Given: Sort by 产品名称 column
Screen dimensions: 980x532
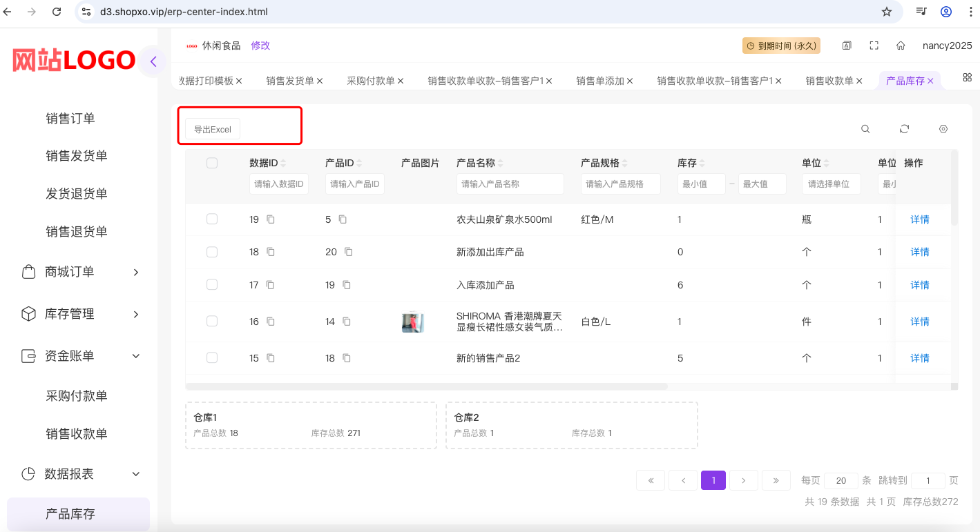Looking at the screenshot, I should [x=500, y=164].
